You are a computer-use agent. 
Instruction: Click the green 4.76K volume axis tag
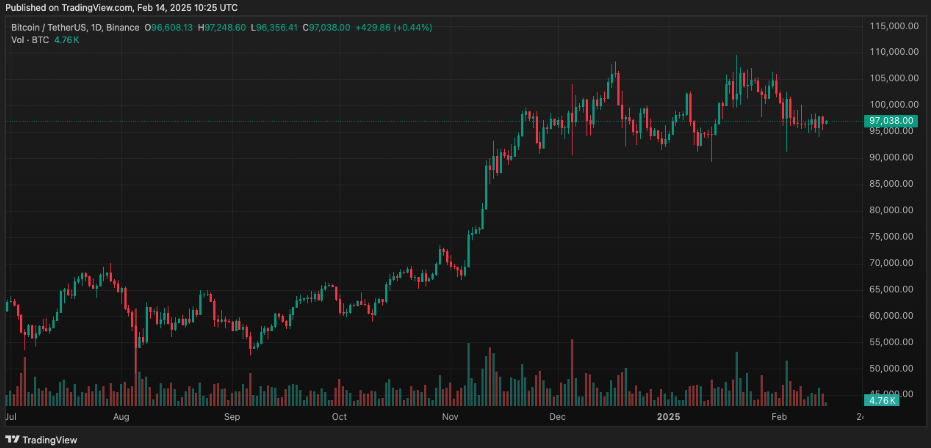[882, 400]
